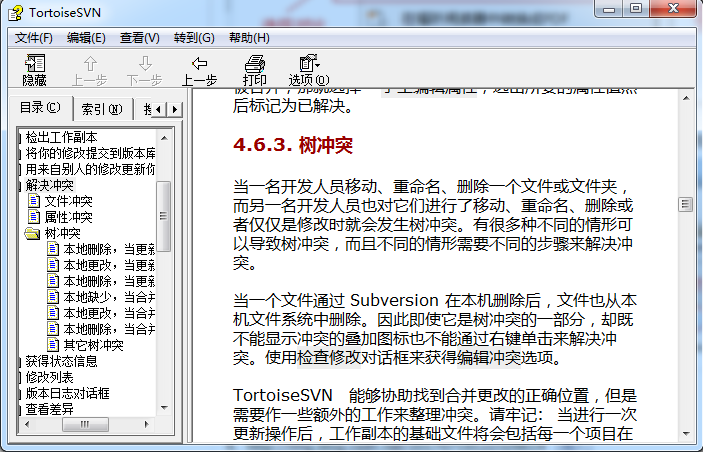Select the 查看差异 tree item
This screenshot has height=452, width=703.
[49, 409]
